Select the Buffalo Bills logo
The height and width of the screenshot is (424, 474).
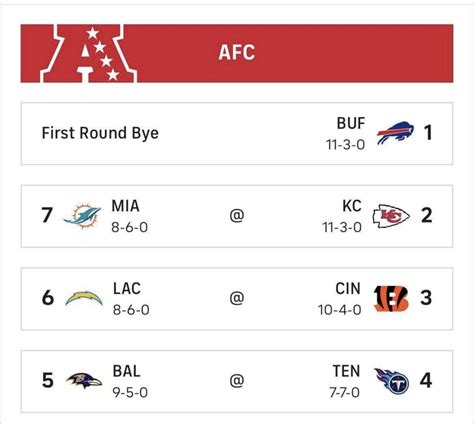395,133
